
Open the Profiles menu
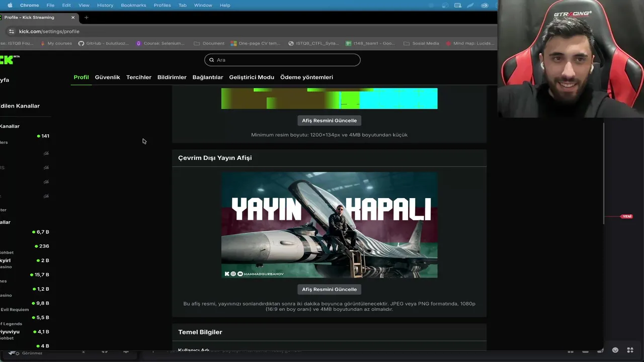pos(162,5)
